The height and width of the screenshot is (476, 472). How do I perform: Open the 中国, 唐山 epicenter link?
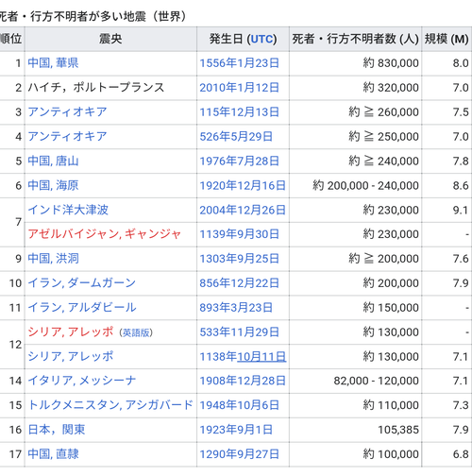click(53, 161)
